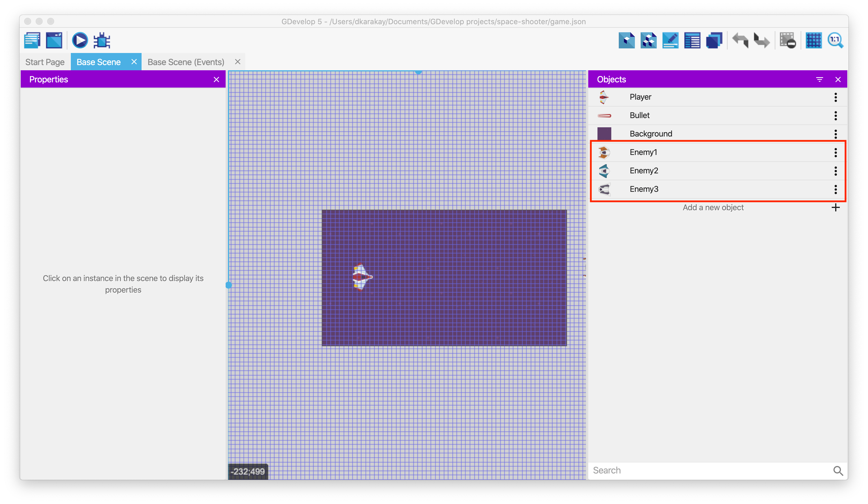Open the project manager icon

click(x=32, y=40)
